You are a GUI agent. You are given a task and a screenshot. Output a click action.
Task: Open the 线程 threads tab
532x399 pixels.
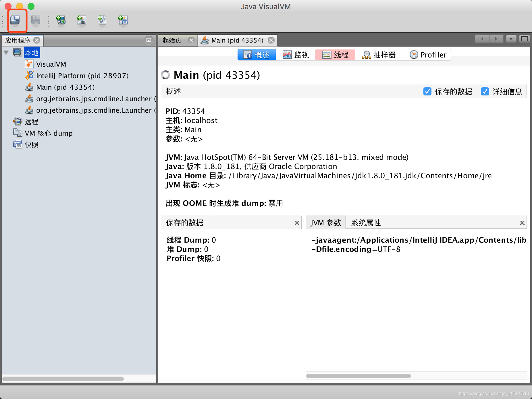335,55
